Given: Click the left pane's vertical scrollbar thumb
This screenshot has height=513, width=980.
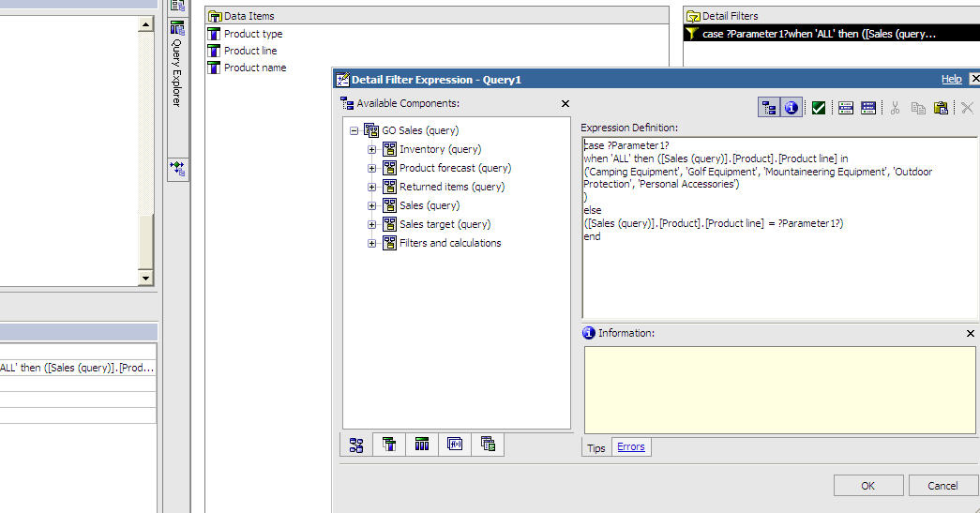Looking at the screenshot, I should click(x=145, y=242).
